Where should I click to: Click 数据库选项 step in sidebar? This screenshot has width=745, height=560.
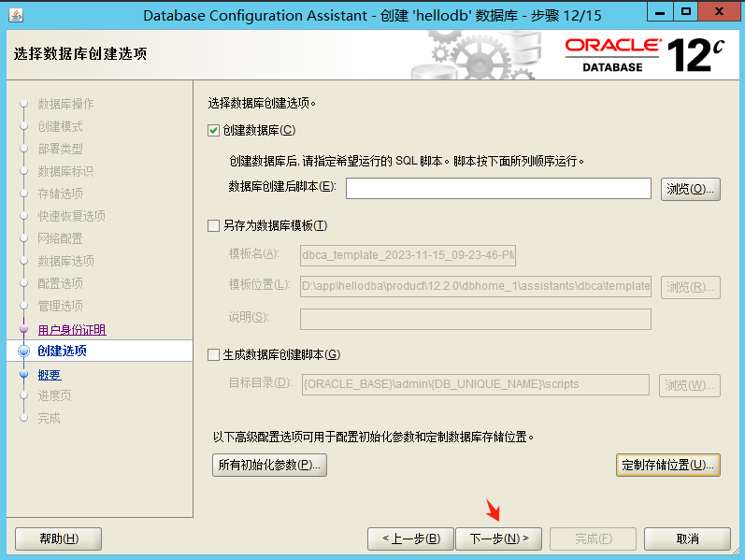click(x=65, y=261)
